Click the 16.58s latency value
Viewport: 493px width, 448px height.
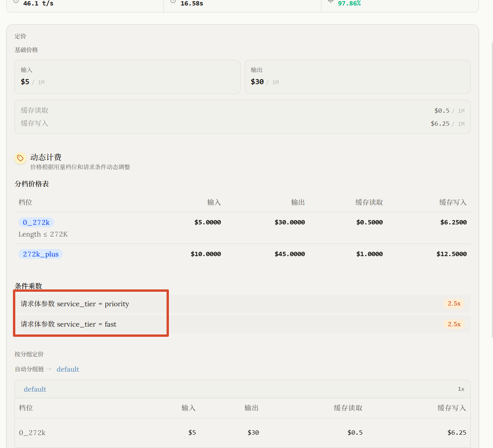pos(192,3)
